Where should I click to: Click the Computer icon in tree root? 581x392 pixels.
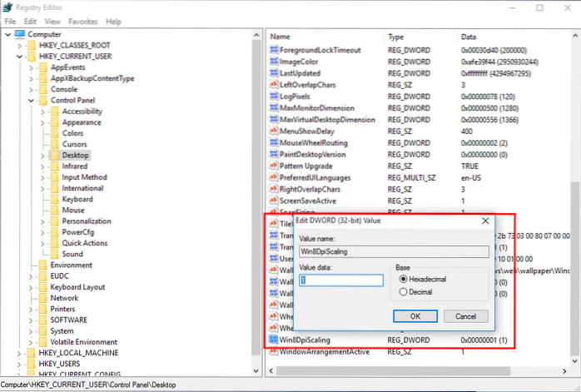pos(21,34)
